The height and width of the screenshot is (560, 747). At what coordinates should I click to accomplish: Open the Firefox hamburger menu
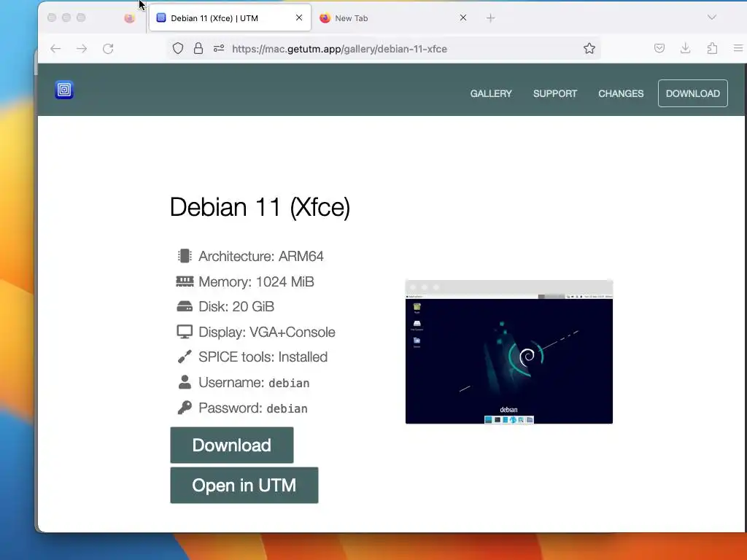point(738,48)
